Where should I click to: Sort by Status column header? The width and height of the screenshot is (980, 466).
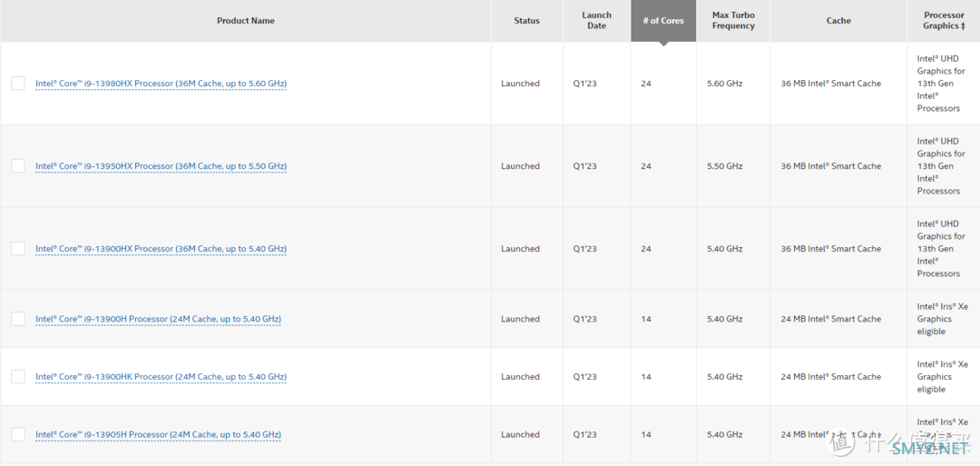pos(527,21)
